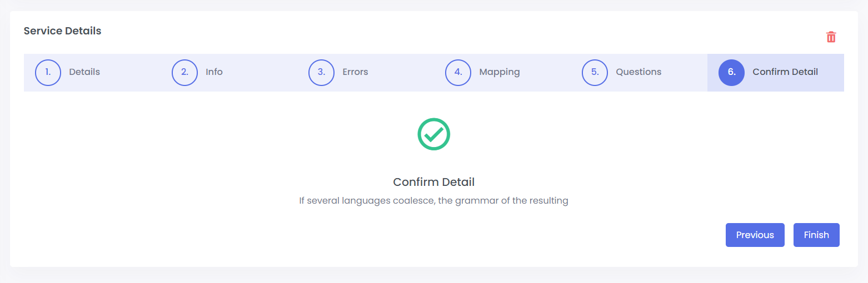Click the step 5 numbered circle
Screen dimensions: 868x283
(595, 72)
